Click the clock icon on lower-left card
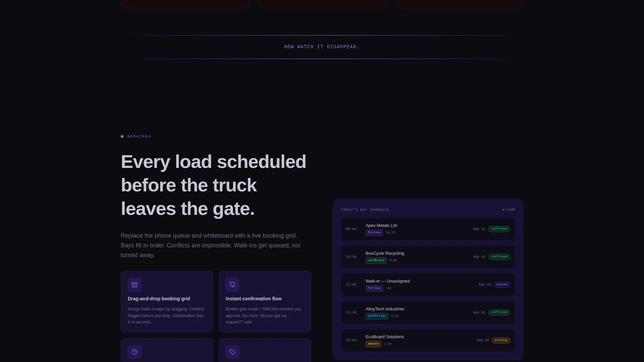The width and height of the screenshot is (644, 362). 135,352
